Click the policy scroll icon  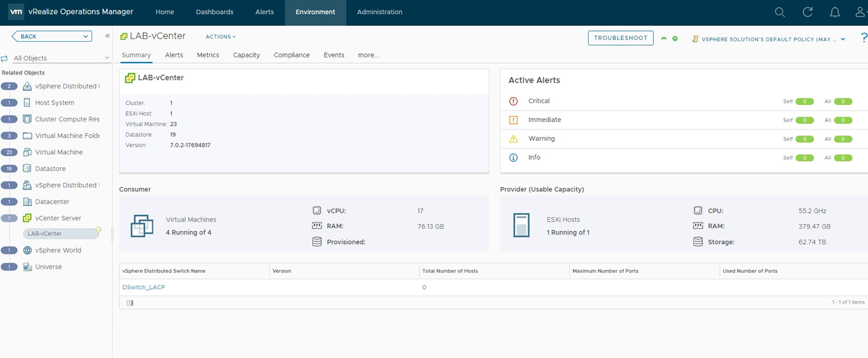tap(695, 39)
